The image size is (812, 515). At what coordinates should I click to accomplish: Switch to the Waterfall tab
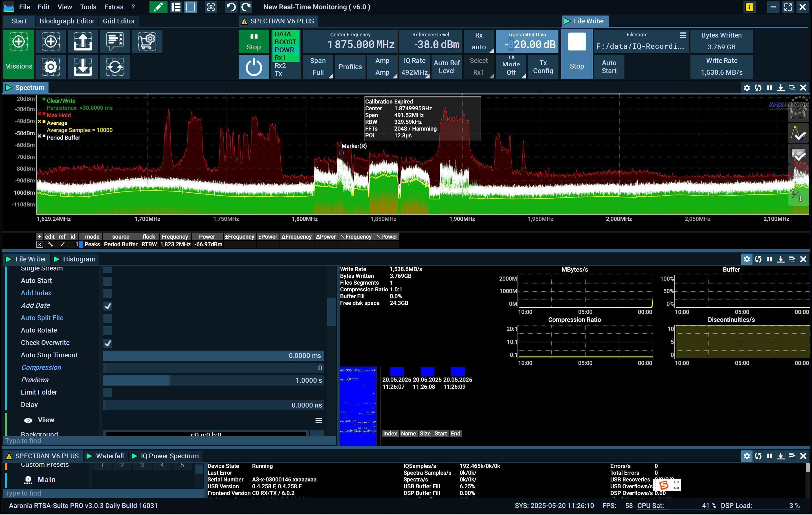point(105,456)
